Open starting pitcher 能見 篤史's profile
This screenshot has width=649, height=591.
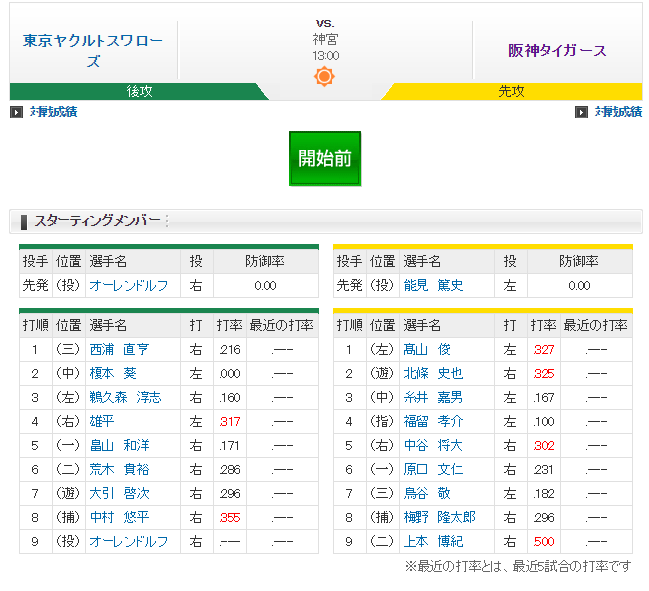click(433, 286)
